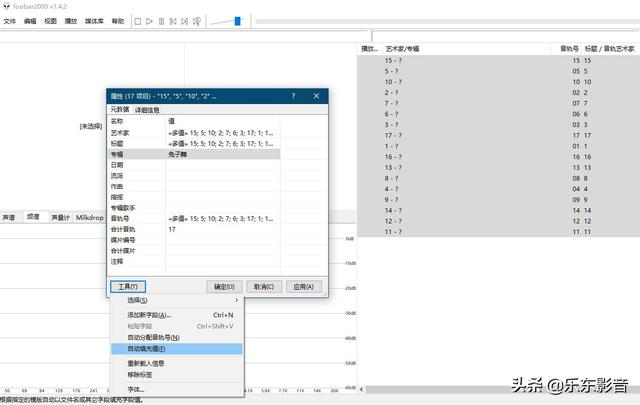The width and height of the screenshot is (640, 405).
Task: Select the 频谱 visualization tab
Action: coord(33,217)
